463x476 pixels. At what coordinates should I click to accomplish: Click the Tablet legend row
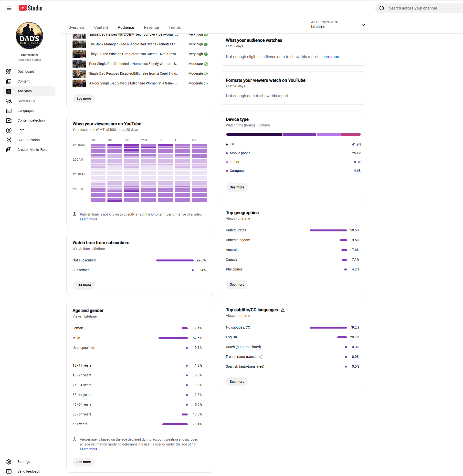pyautogui.click(x=294, y=162)
